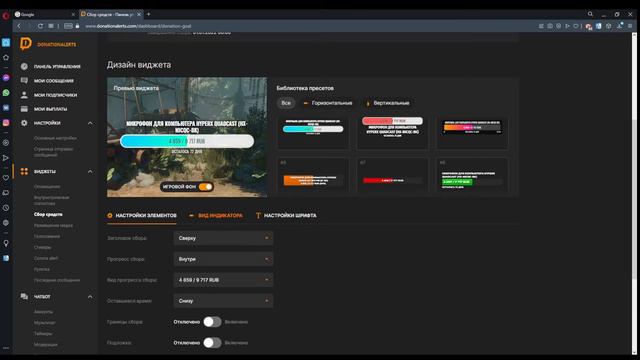This screenshot has width=640, height=360.
Task: Select the Все presets filter
Action: (x=286, y=103)
